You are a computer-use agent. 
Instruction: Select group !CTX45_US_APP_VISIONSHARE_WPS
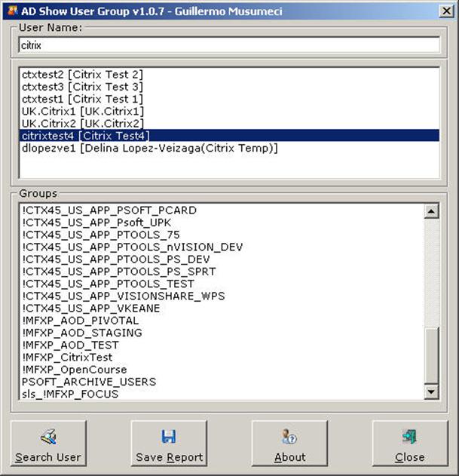pyautogui.click(x=222, y=296)
